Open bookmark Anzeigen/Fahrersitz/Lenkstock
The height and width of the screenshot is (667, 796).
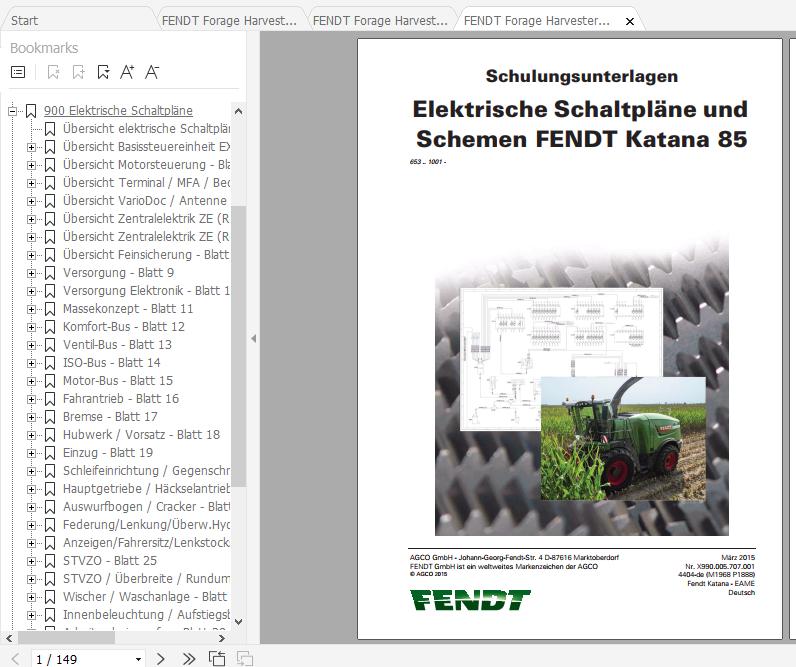coord(146,543)
